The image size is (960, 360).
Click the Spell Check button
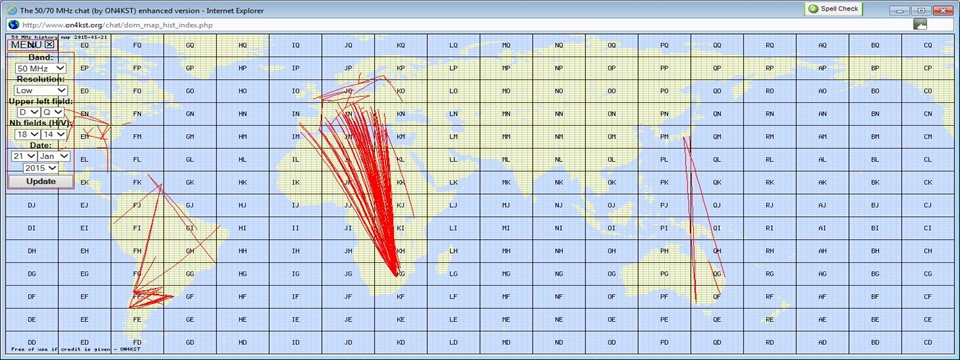tap(833, 9)
